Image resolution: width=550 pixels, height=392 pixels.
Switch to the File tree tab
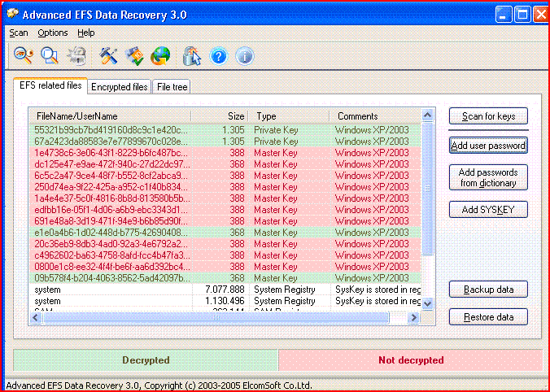172,87
